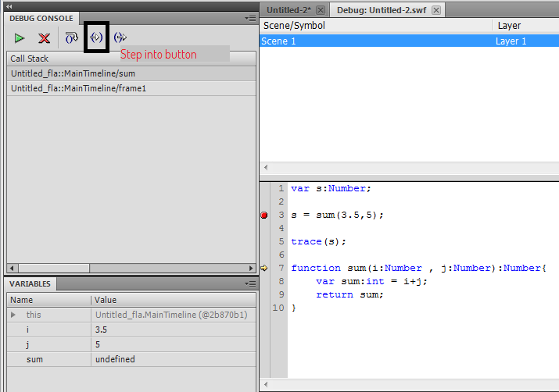Viewport: 559px width, 392px height.
Task: Open Debug Console panel options menu
Action: pos(250,18)
